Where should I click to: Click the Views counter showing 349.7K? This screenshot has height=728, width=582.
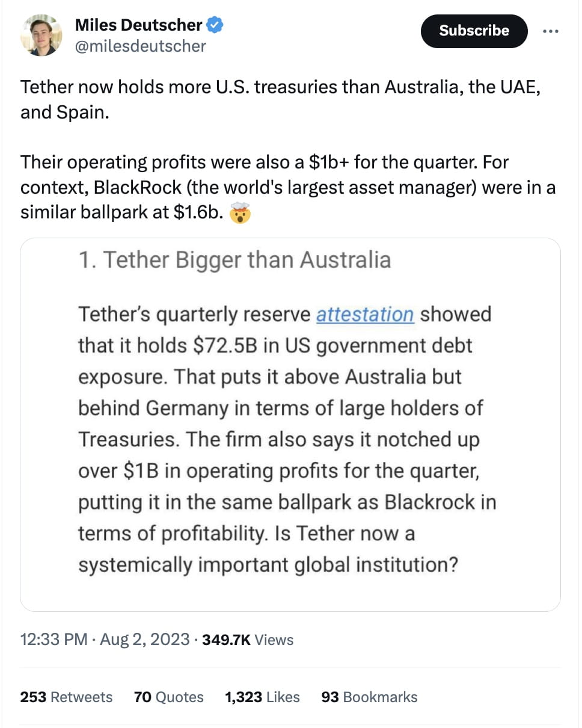(247, 640)
